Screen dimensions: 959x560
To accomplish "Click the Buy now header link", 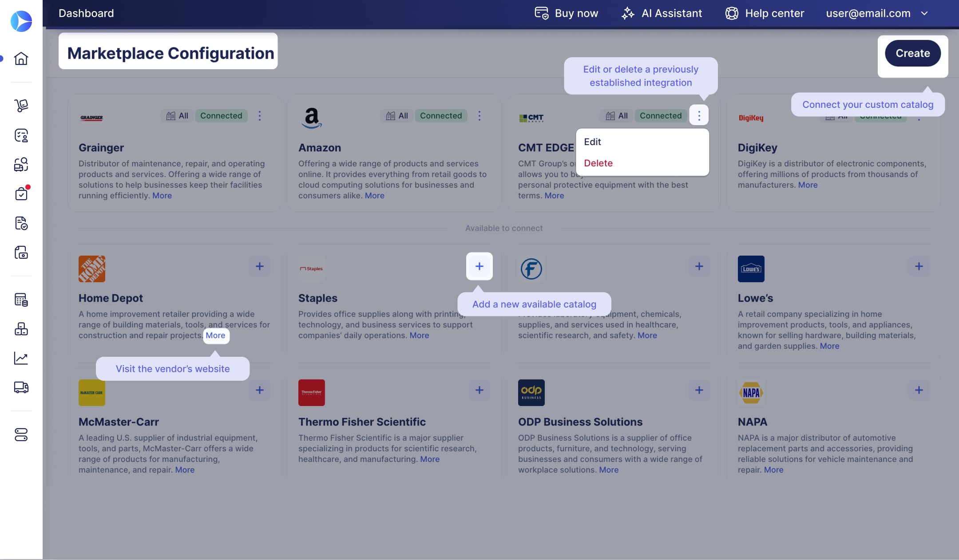I will [566, 13].
